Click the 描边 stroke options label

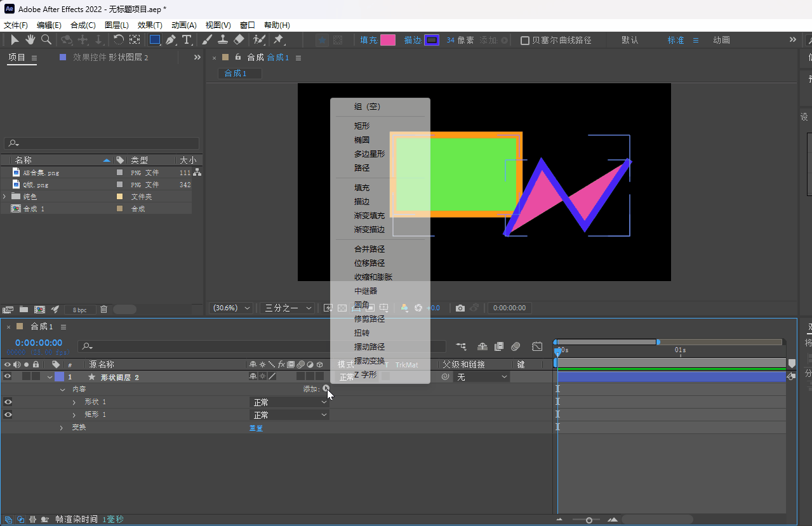[413, 40]
